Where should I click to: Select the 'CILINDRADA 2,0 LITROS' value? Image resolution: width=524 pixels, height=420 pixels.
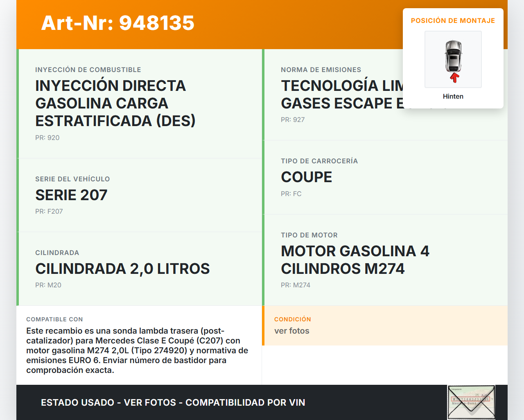[x=122, y=269]
